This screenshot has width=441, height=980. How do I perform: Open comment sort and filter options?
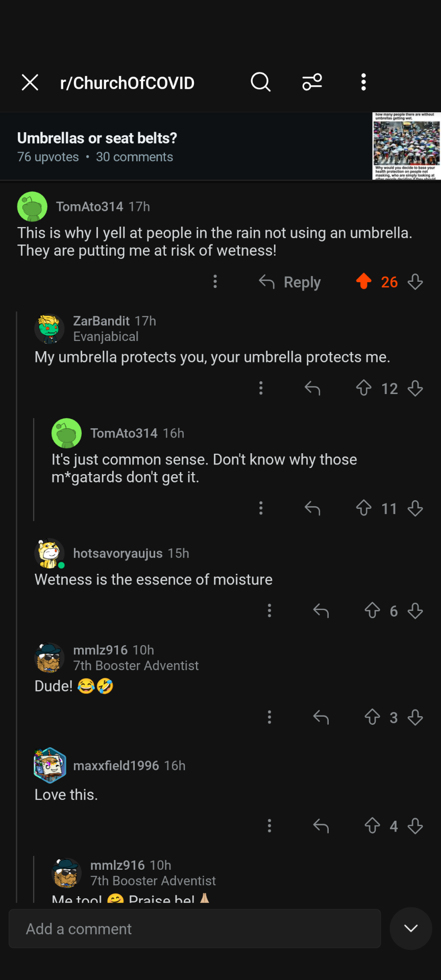[312, 82]
